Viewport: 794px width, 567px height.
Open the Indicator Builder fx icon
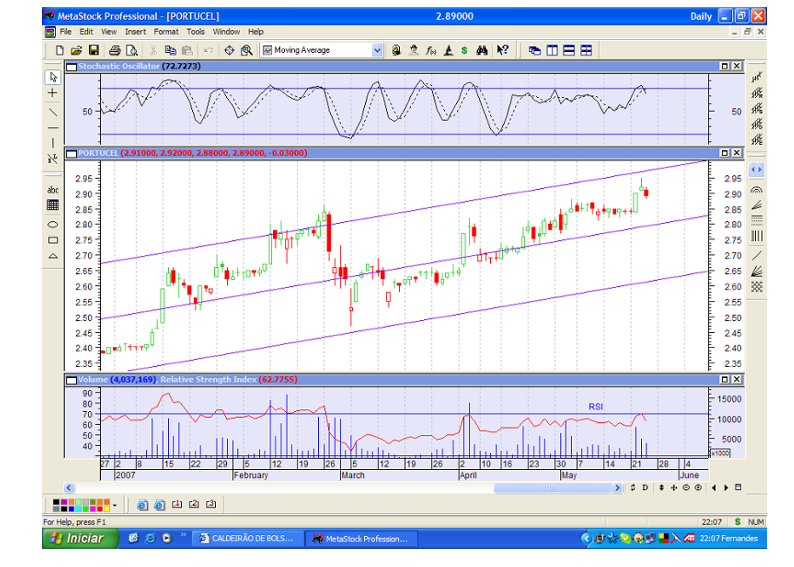[431, 50]
